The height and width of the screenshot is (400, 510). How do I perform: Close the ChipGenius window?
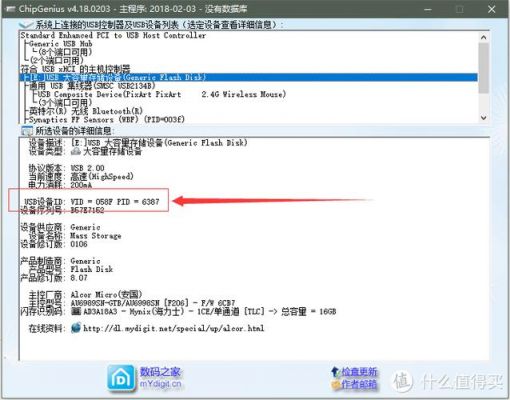[x=492, y=9]
